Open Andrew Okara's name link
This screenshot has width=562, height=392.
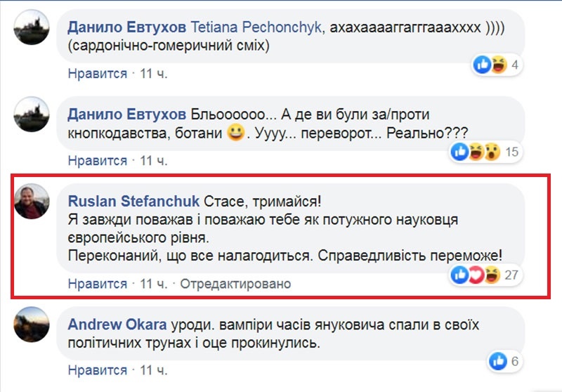117,325
